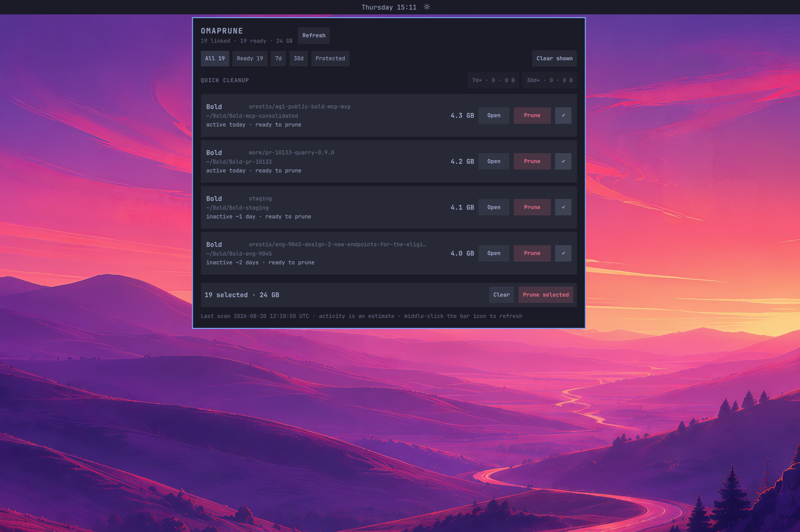Click Clear next to 19 selected

501,295
